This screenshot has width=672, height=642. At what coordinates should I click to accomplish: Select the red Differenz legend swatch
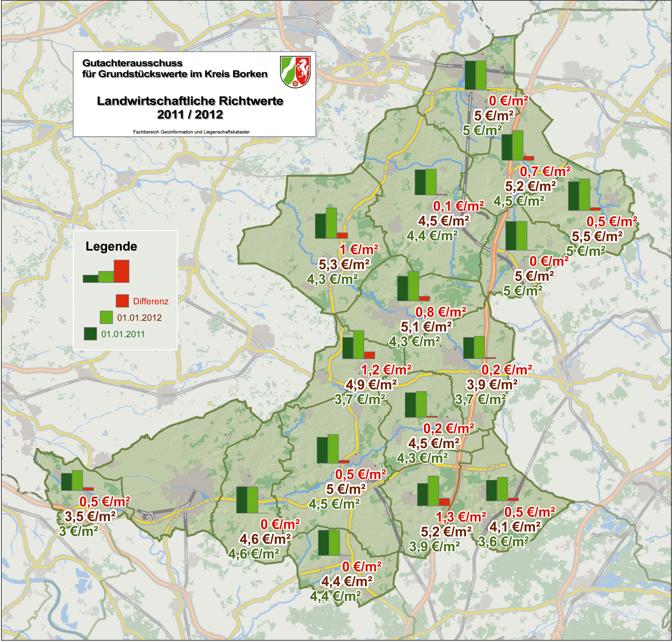122,301
